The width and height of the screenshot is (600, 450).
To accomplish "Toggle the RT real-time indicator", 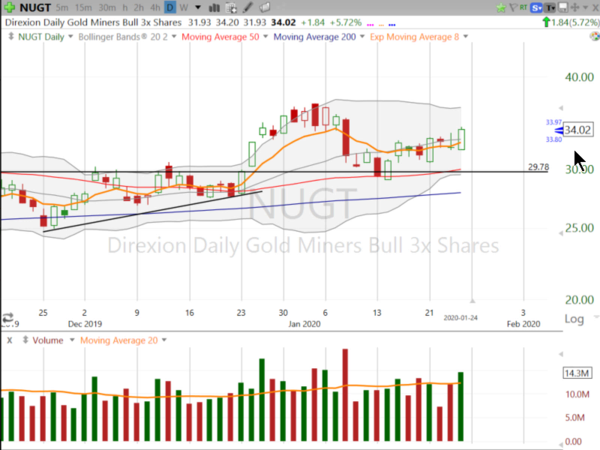I will [523, 7].
